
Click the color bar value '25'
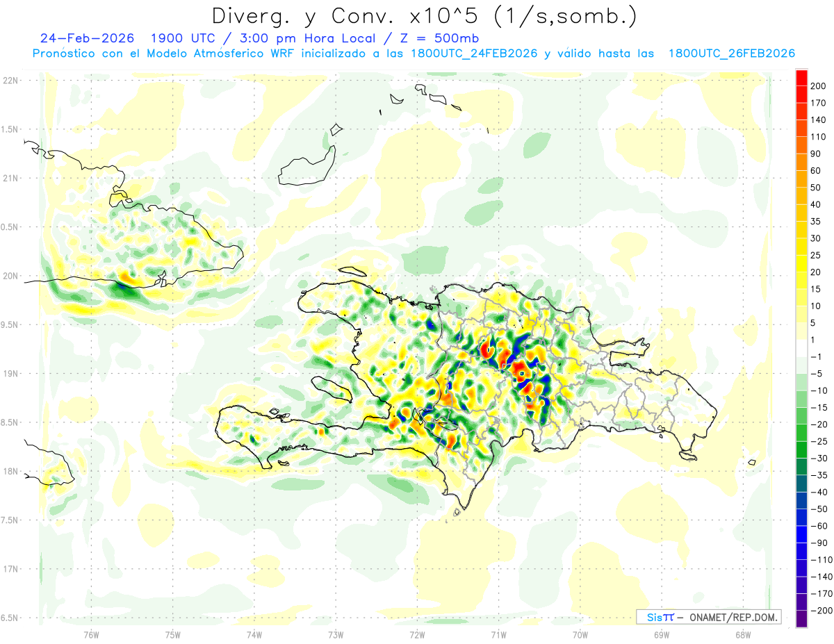coord(817,256)
